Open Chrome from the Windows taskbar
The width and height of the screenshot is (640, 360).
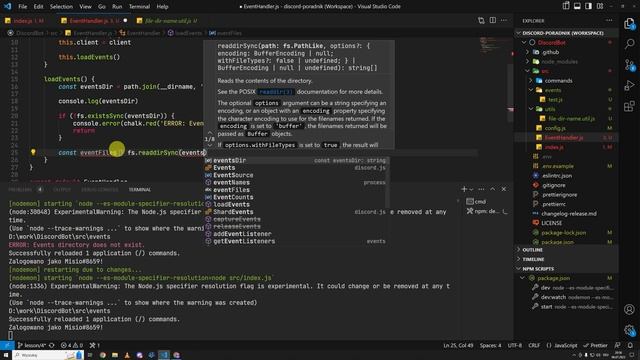pos(102,355)
